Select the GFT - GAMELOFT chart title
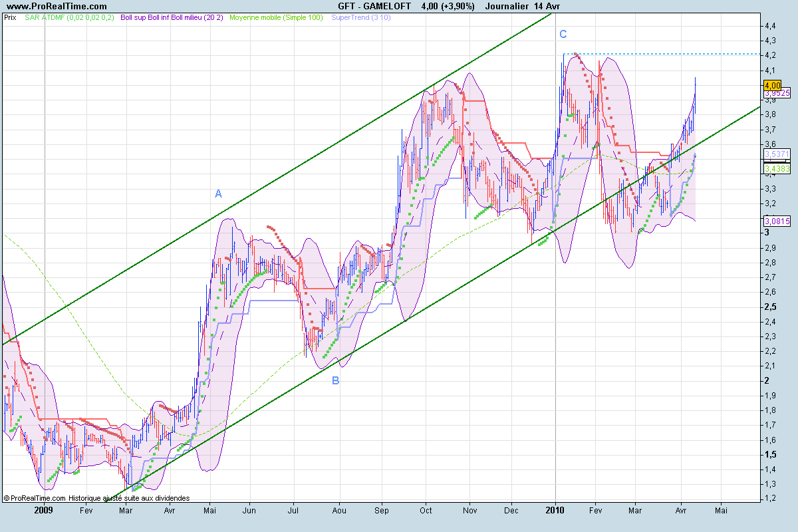The image size is (798, 532). (374, 6)
